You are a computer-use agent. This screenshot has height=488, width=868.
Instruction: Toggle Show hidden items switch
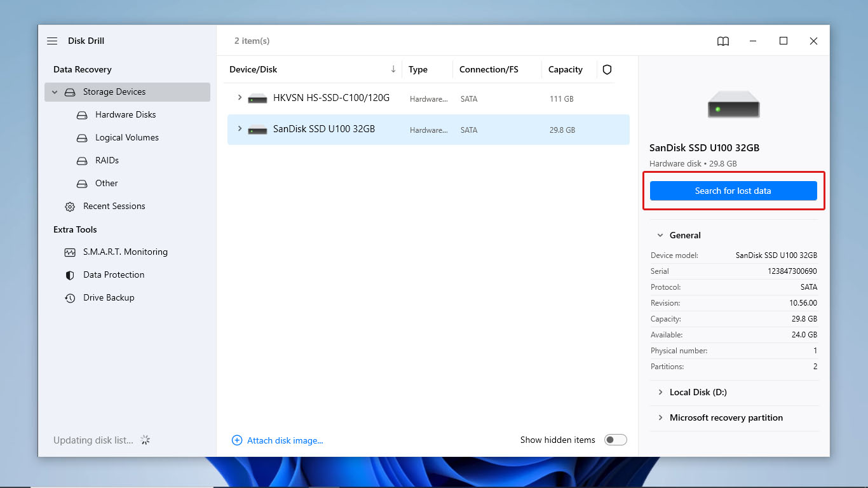(x=615, y=440)
